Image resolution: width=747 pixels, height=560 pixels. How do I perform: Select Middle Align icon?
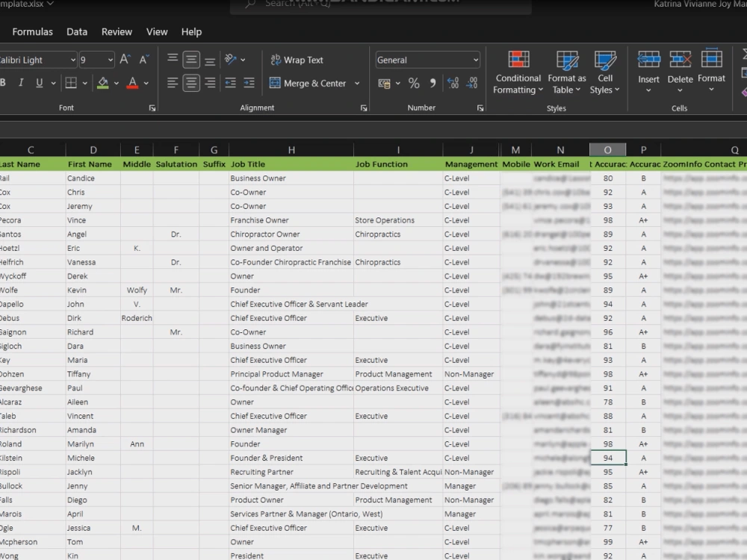pos(191,60)
